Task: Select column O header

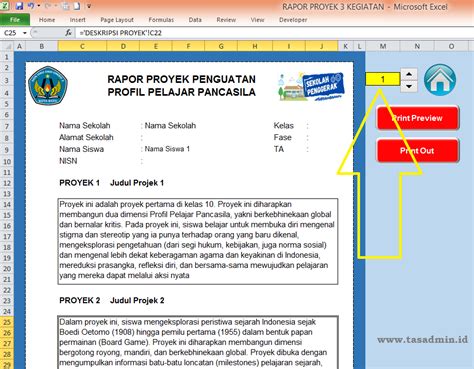Action: pyautogui.click(x=451, y=46)
